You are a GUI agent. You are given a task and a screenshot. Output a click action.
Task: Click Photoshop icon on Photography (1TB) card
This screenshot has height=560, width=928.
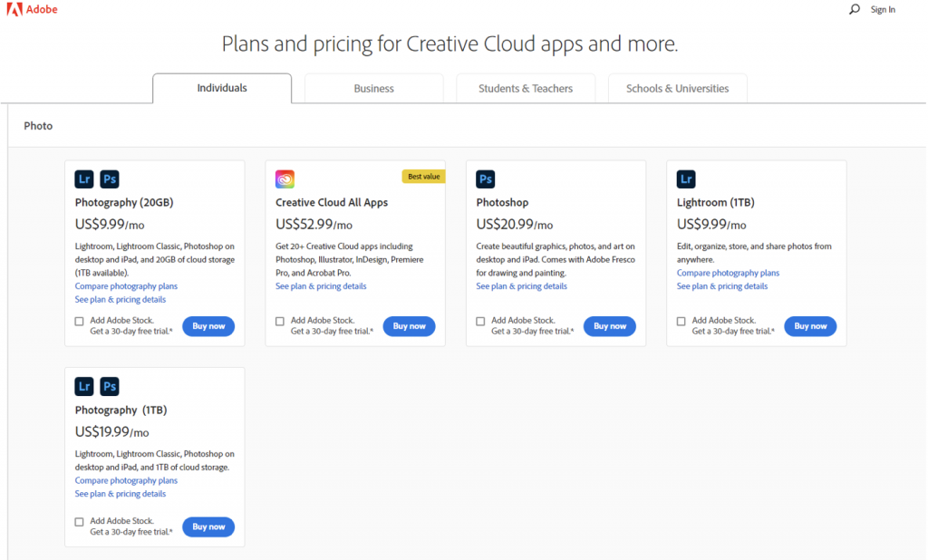pos(110,387)
